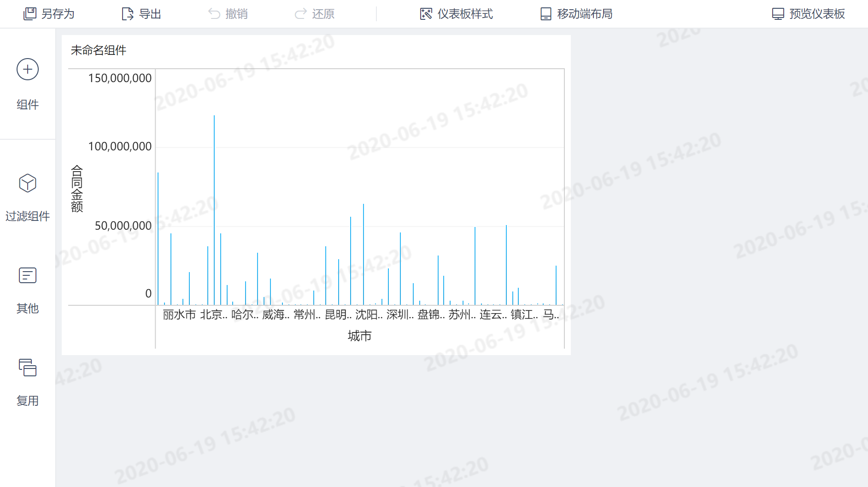
Task: Click the 0 value on Y-axis
Action: click(148, 293)
